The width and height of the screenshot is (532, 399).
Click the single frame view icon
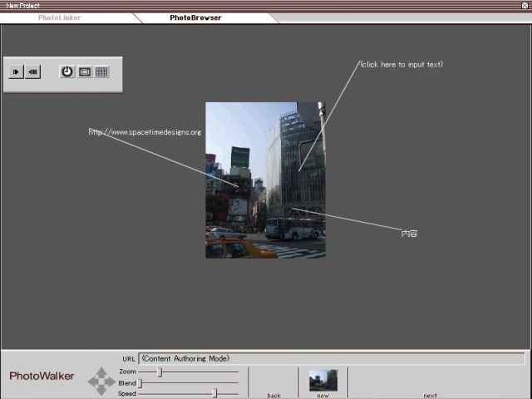coord(84,72)
